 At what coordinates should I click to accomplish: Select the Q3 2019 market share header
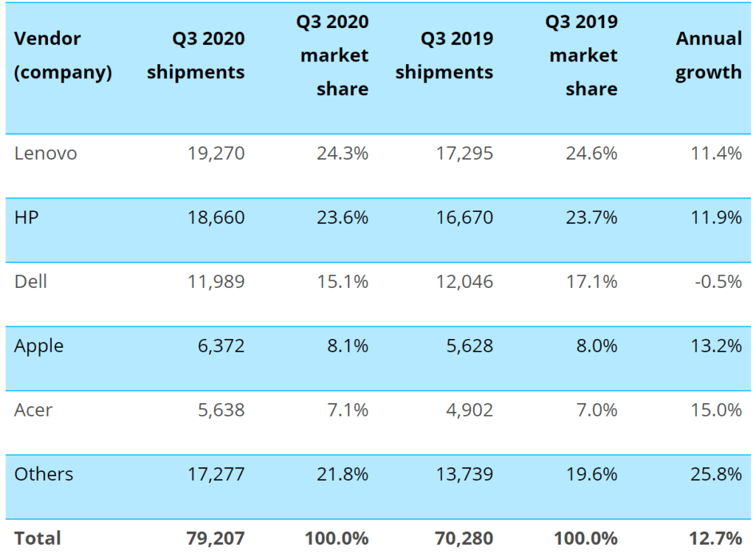pyautogui.click(x=582, y=55)
